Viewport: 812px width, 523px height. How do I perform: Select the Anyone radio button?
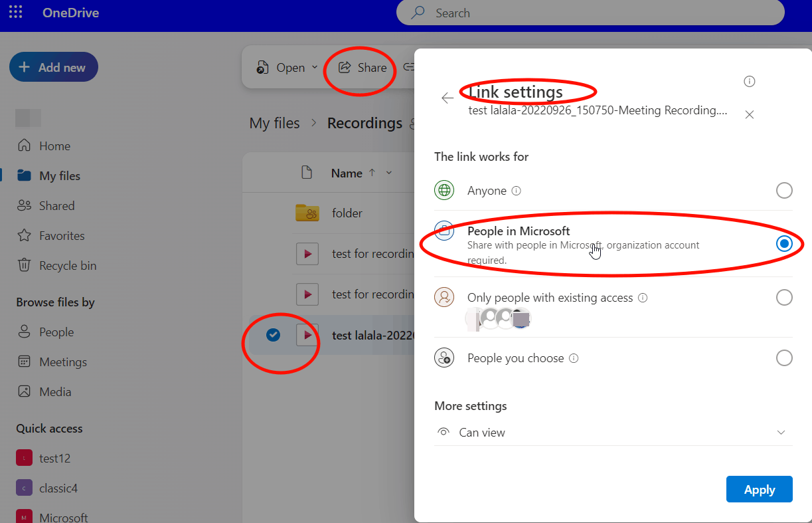click(784, 191)
